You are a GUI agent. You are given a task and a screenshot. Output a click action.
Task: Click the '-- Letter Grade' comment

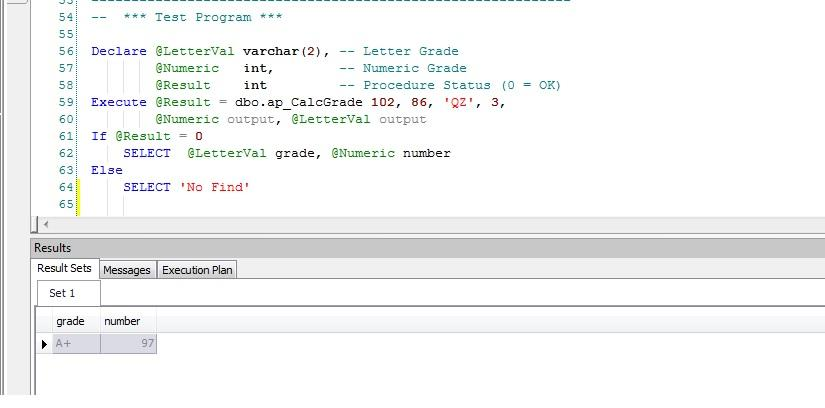399,52
